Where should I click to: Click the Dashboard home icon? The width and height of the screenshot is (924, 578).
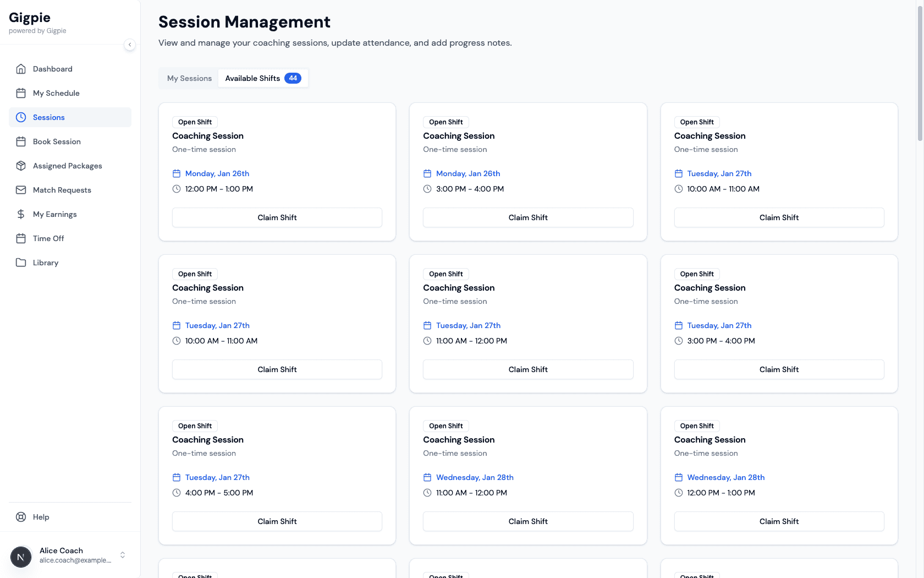pos(21,69)
